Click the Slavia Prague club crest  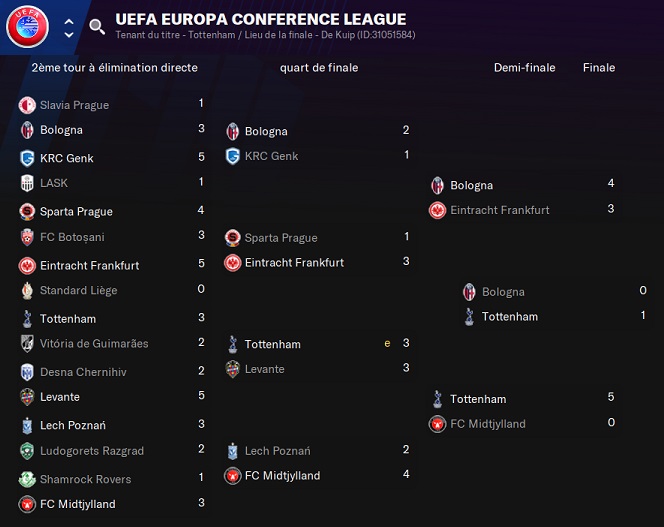27,105
